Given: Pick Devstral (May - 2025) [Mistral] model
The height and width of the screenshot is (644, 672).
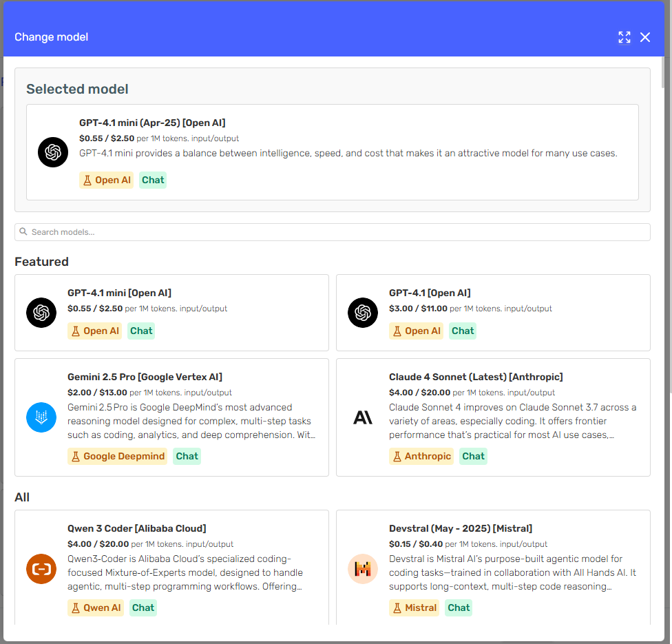Looking at the screenshot, I should 493,567.
